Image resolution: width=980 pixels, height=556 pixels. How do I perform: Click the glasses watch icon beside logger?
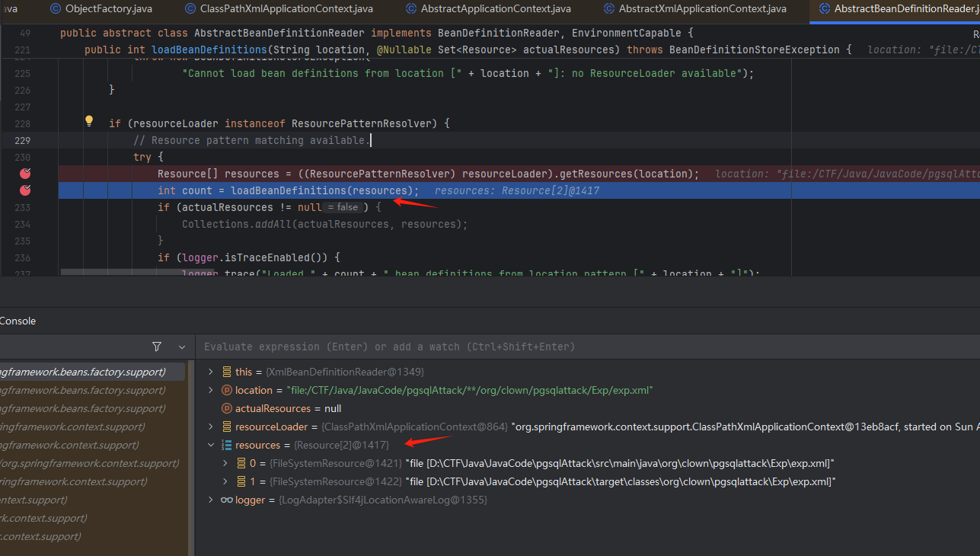pyautogui.click(x=226, y=500)
